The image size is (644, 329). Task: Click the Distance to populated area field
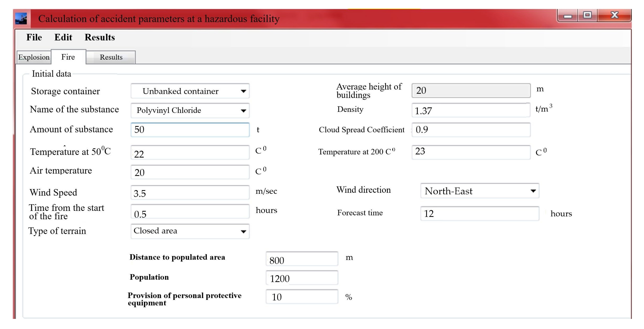point(302,259)
